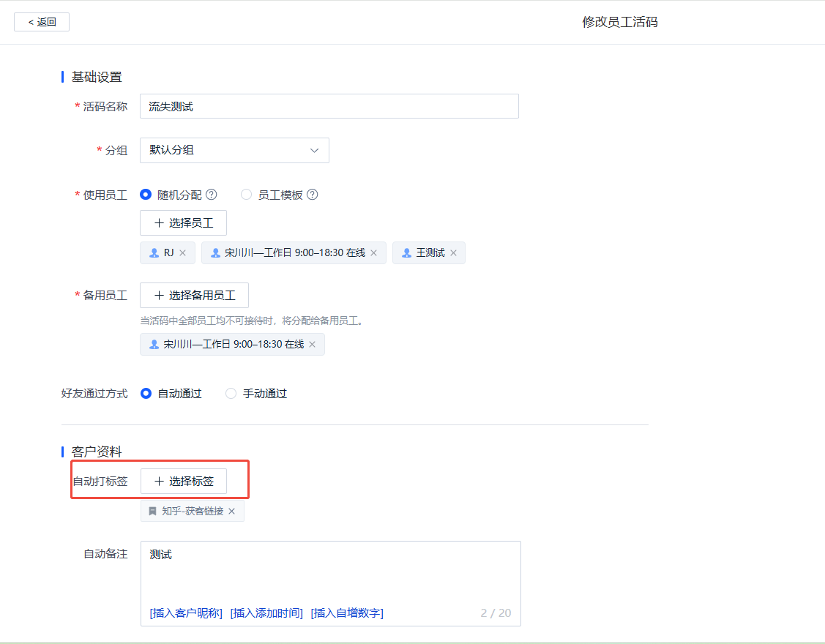Click the 插入添加时间 link

[x=266, y=613]
